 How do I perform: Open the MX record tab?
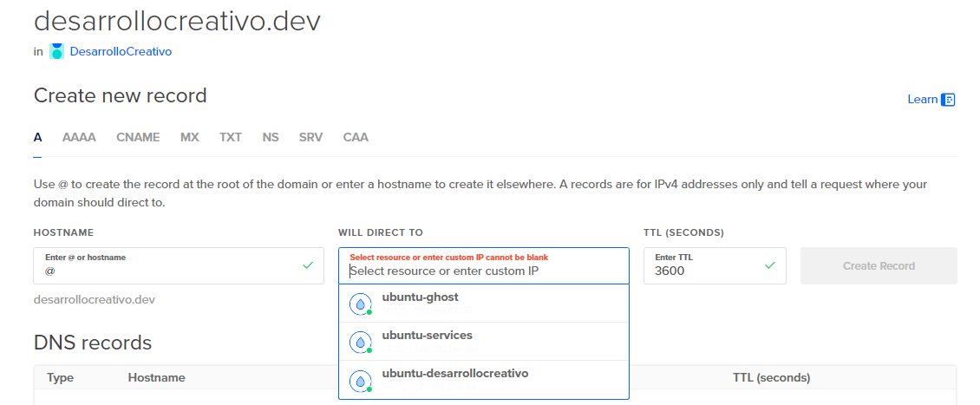click(x=190, y=137)
